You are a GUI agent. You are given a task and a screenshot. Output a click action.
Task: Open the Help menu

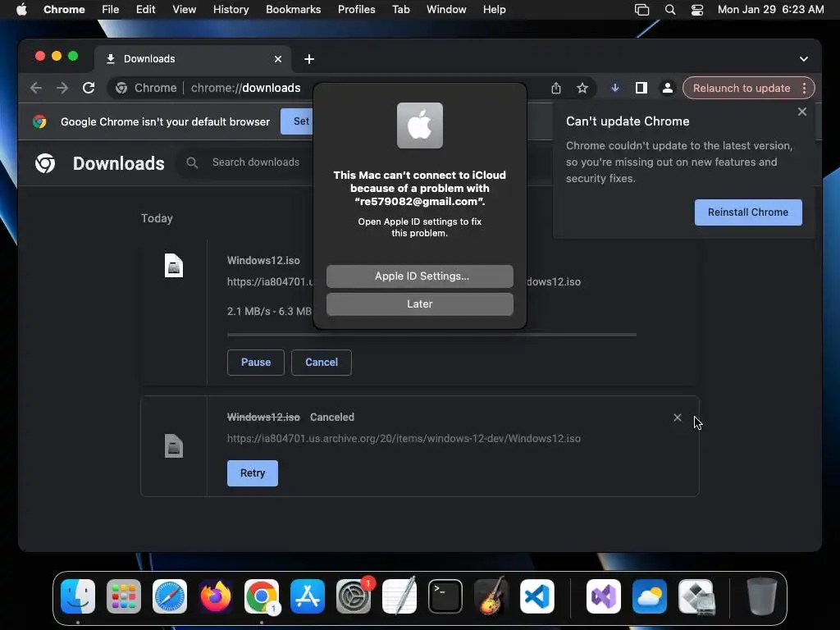tap(494, 10)
